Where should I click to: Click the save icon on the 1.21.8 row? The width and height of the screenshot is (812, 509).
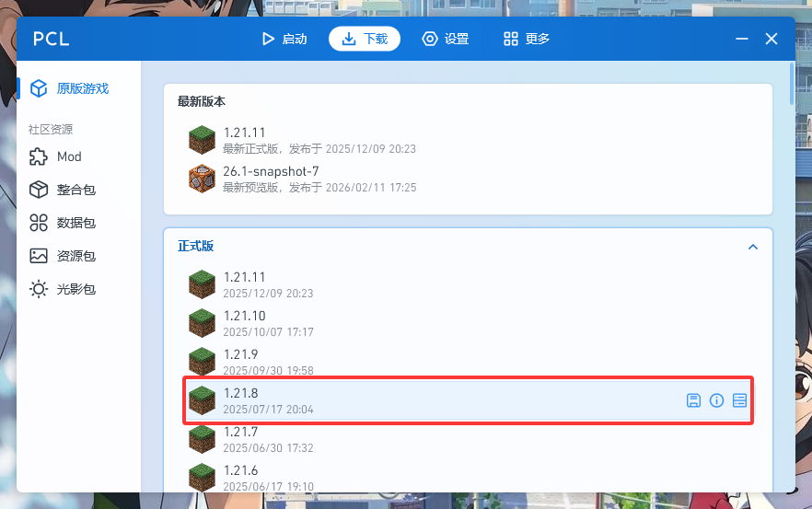[693, 400]
